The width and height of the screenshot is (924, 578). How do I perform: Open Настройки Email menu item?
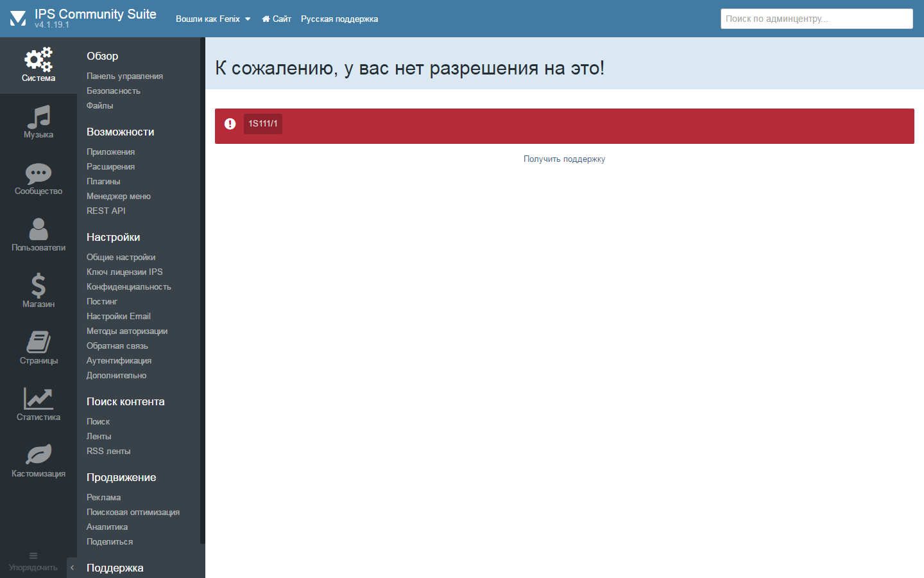[119, 316]
